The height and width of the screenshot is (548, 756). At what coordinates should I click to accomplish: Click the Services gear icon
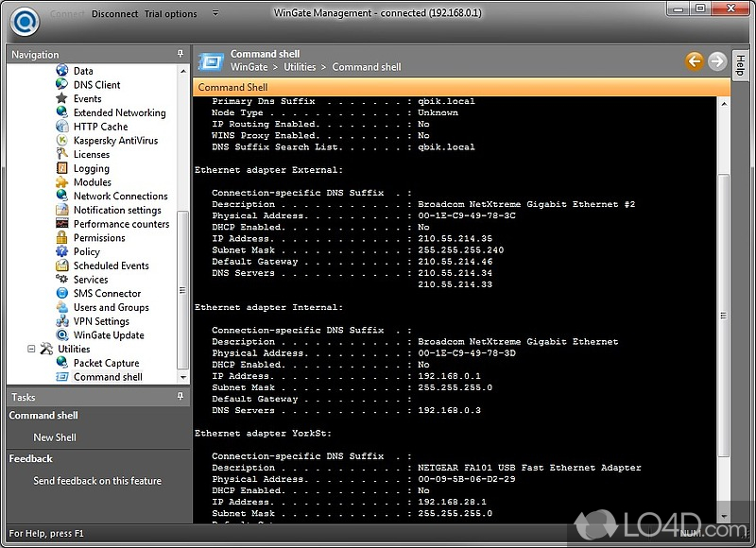(62, 280)
